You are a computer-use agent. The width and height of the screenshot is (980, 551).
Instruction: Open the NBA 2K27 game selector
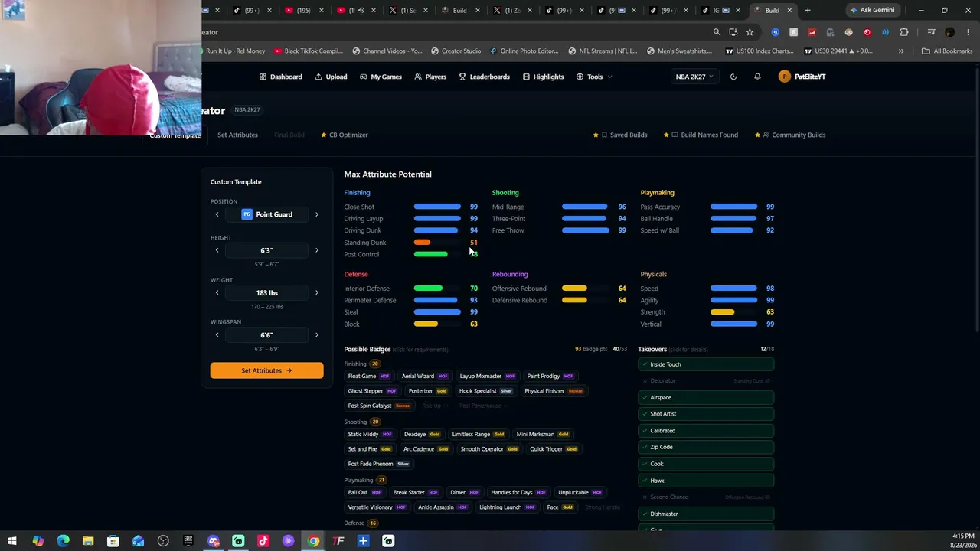click(694, 77)
